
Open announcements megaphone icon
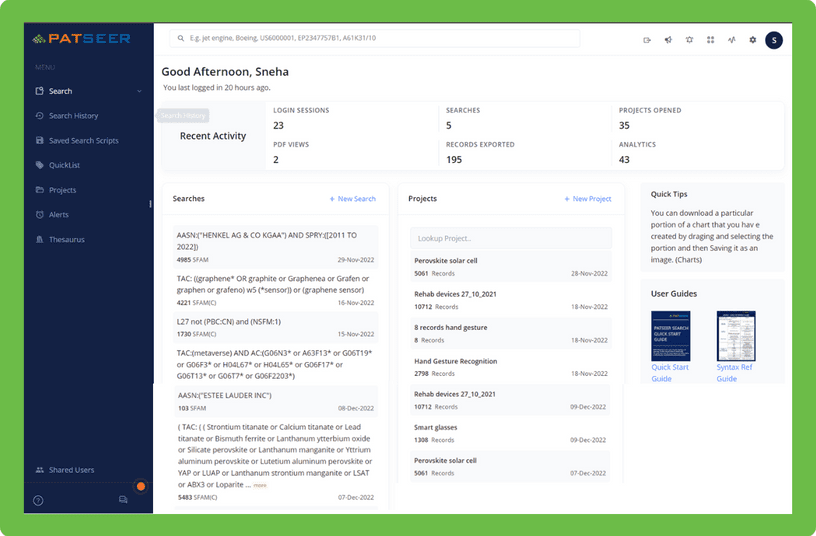point(668,40)
